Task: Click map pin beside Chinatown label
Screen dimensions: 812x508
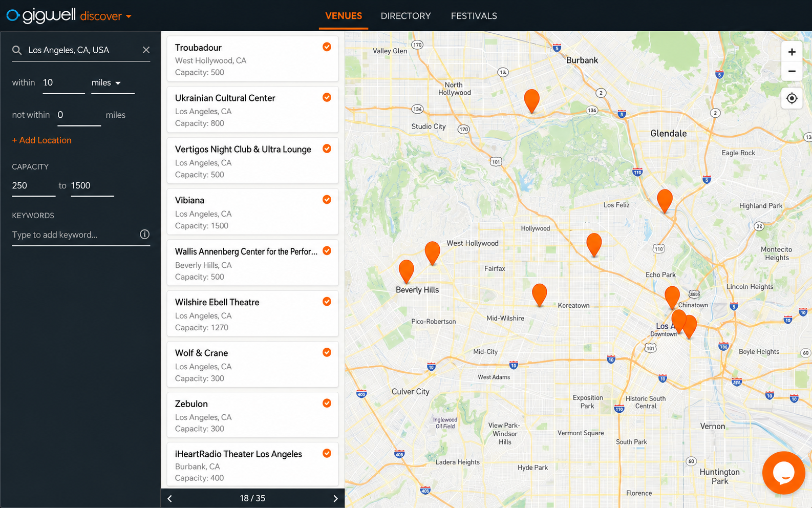Action: (672, 297)
